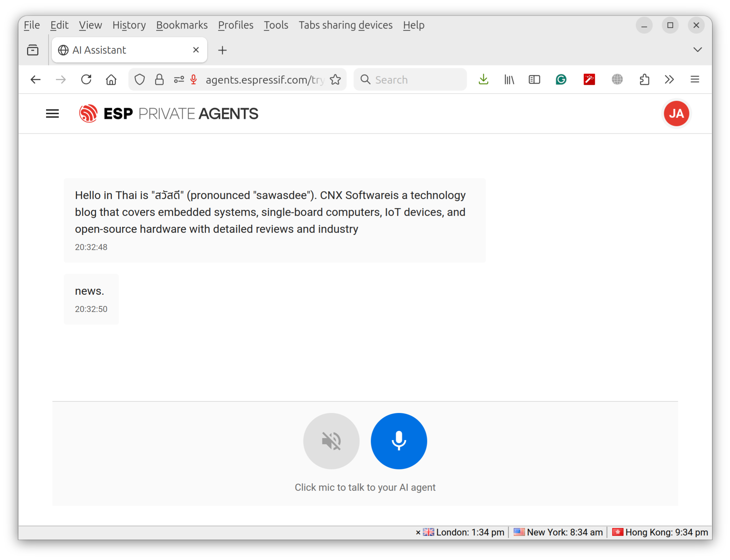The height and width of the screenshot is (560, 730).
Task: Toggle the sidebar toolbar icon
Action: point(534,79)
